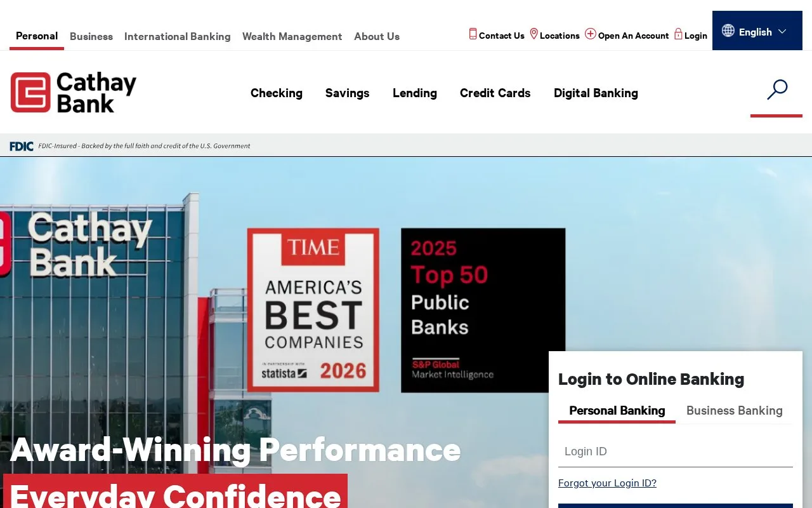Click the Contact Us link
812x508 pixels.
pyautogui.click(x=502, y=36)
